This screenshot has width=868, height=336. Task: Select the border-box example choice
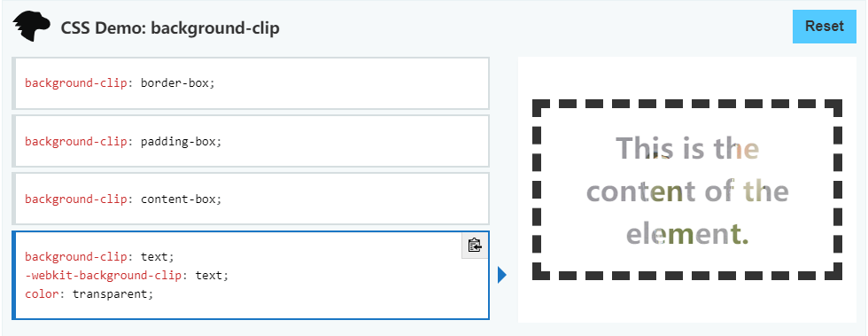(x=250, y=83)
